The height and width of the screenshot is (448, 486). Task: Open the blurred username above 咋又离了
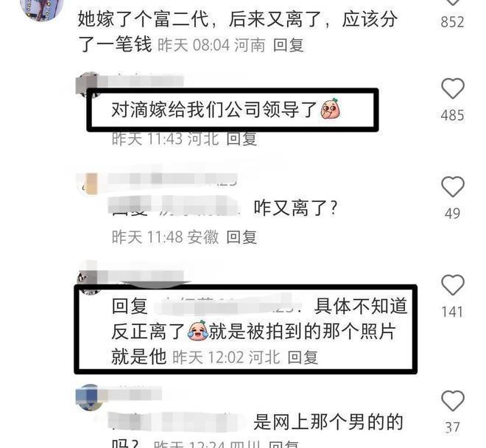click(x=172, y=179)
